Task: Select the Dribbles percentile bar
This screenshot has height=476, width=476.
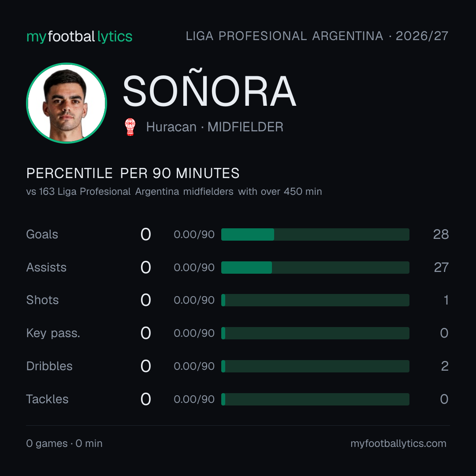Action: (315, 366)
